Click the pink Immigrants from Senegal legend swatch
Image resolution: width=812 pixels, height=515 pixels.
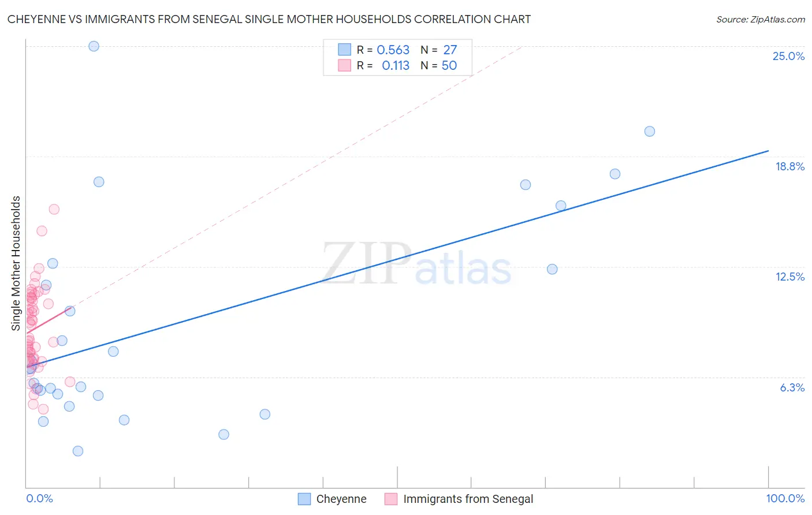(x=391, y=499)
